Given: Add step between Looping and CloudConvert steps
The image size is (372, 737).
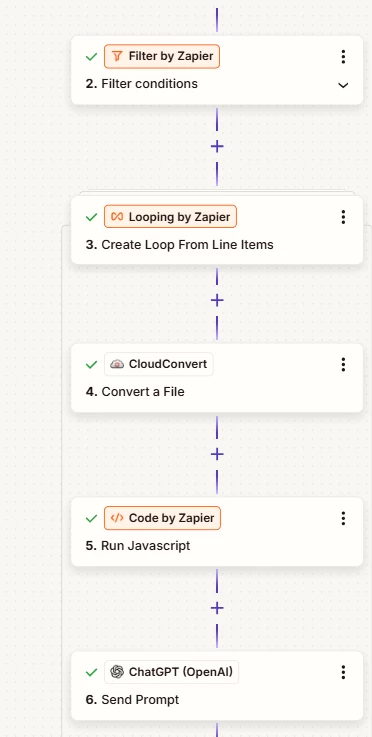Looking at the screenshot, I should [217, 300].
